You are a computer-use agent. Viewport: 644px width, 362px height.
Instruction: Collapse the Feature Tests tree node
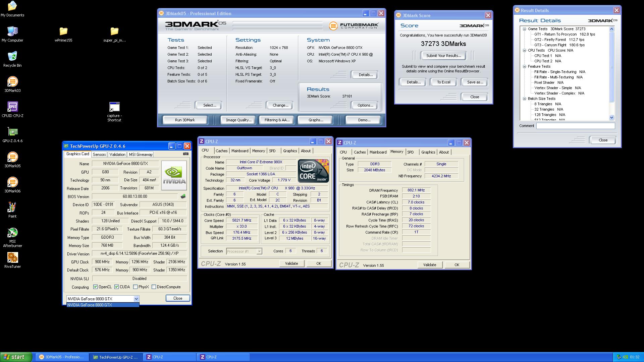pos(524,66)
